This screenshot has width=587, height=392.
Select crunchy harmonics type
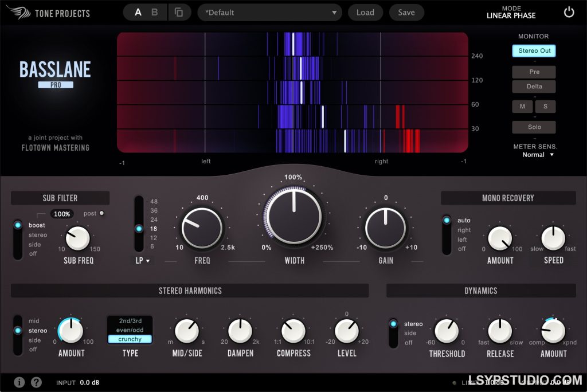pyautogui.click(x=130, y=339)
